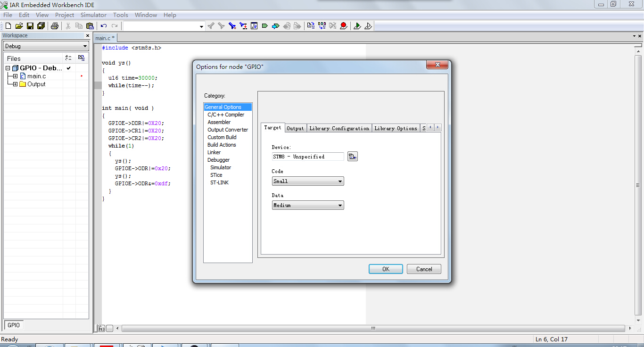The image size is (644, 347).
Task: Click Debug without Downloading toolbar icon
Action: tap(368, 26)
